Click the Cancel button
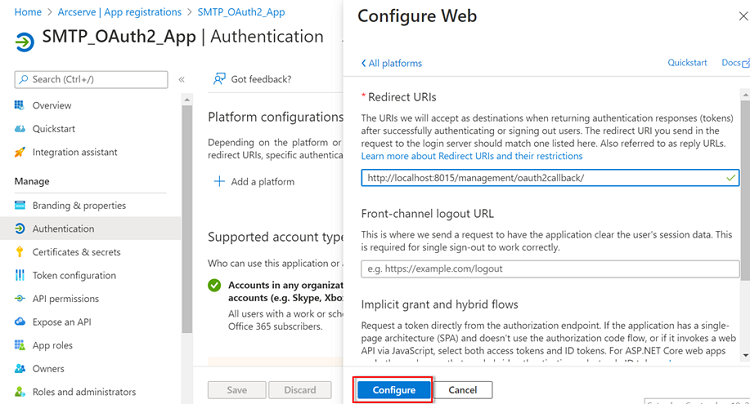The height and width of the screenshot is (404, 750). pyautogui.click(x=463, y=390)
